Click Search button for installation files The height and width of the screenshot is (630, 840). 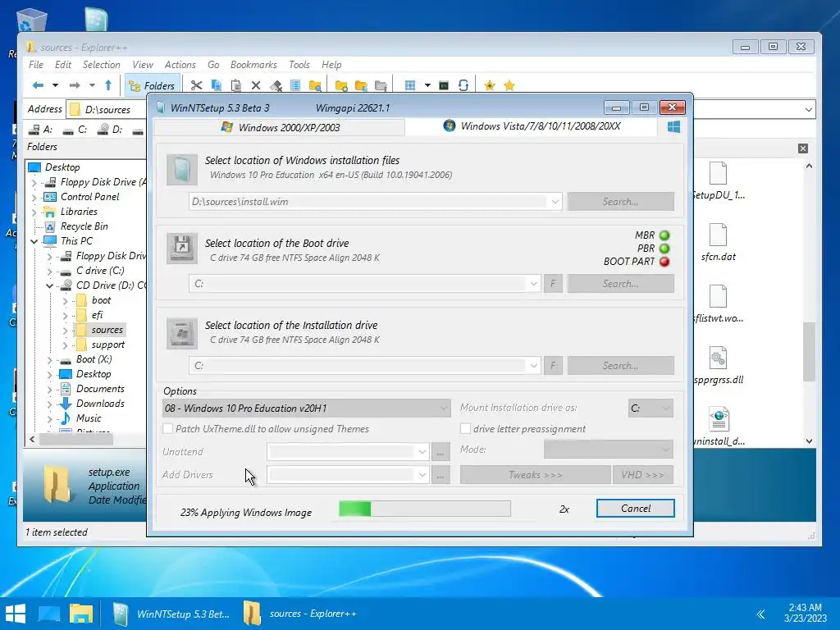(x=620, y=202)
